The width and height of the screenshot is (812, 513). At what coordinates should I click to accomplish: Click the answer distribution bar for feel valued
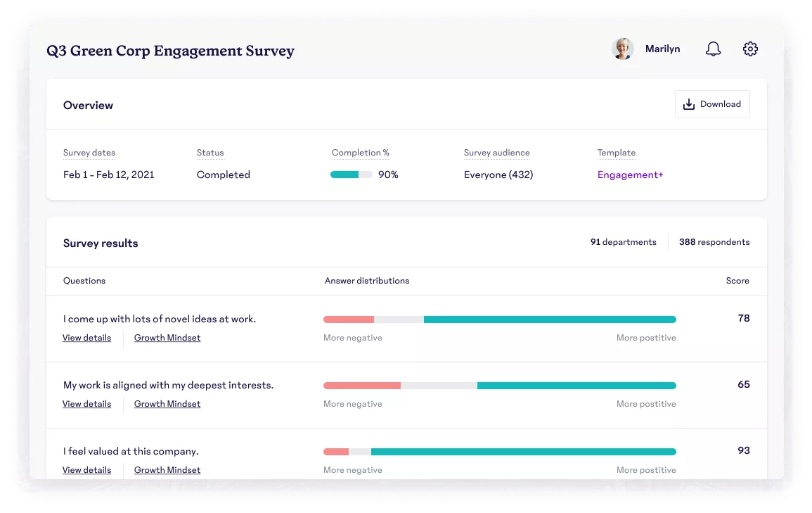click(500, 452)
